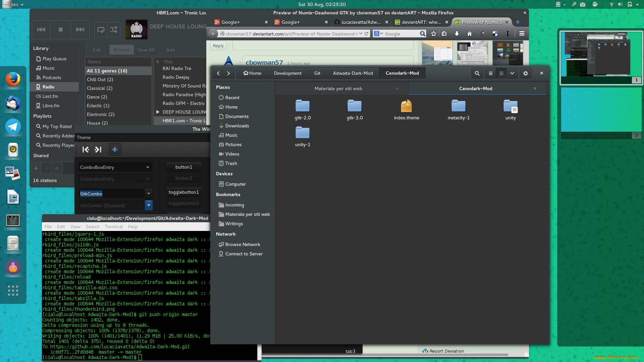The width and height of the screenshot is (644, 362).
Task: Click the shuffle playback icon in Rhythmbox
Action: coord(113,29)
